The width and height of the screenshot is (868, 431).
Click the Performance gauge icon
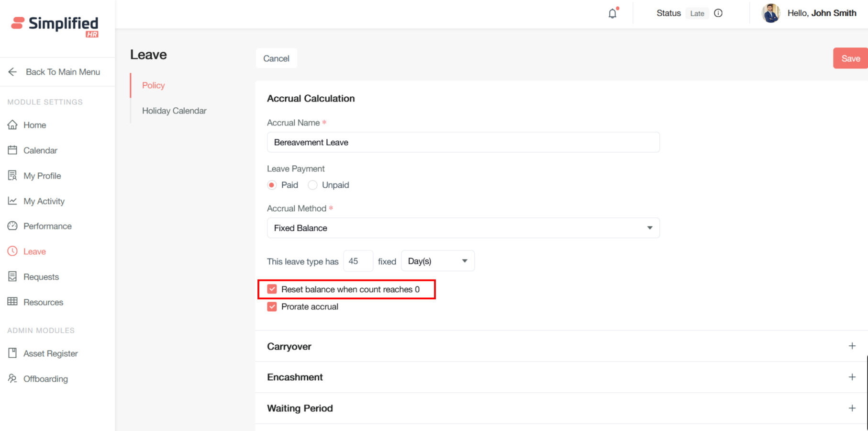point(12,226)
